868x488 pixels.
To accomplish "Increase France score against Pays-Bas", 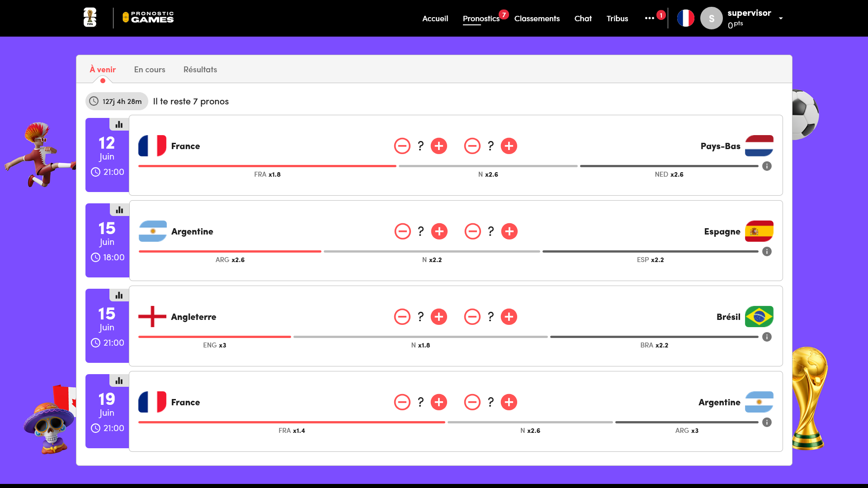I will point(439,146).
